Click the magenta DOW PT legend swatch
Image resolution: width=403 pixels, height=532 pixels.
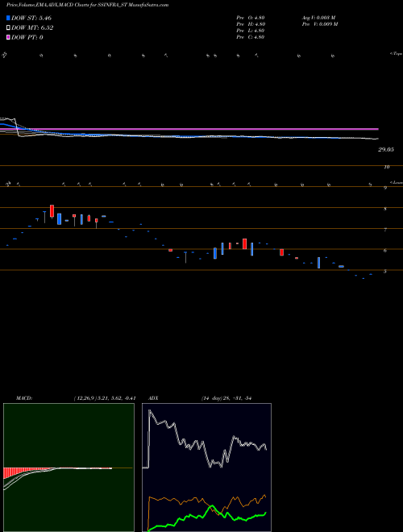(x=8, y=37)
